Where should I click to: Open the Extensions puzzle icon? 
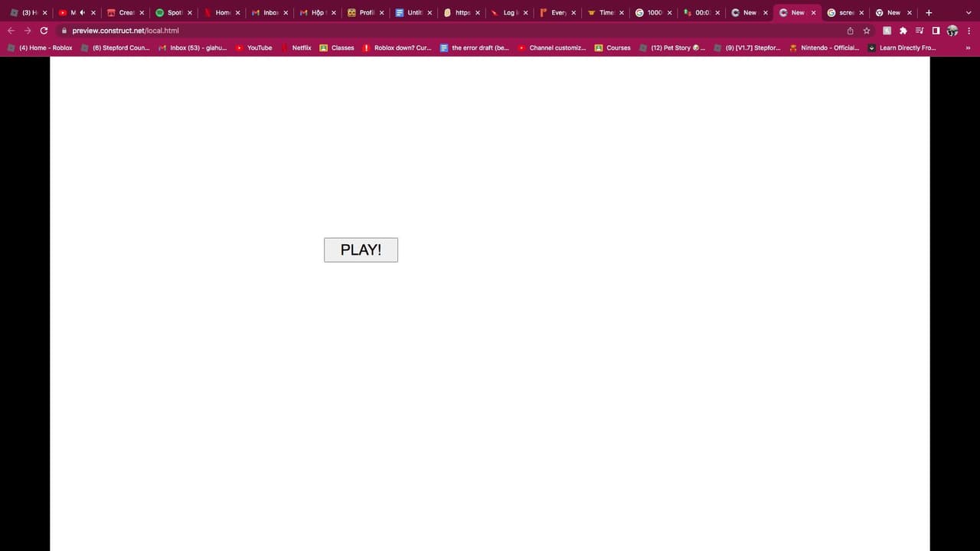coord(903,31)
